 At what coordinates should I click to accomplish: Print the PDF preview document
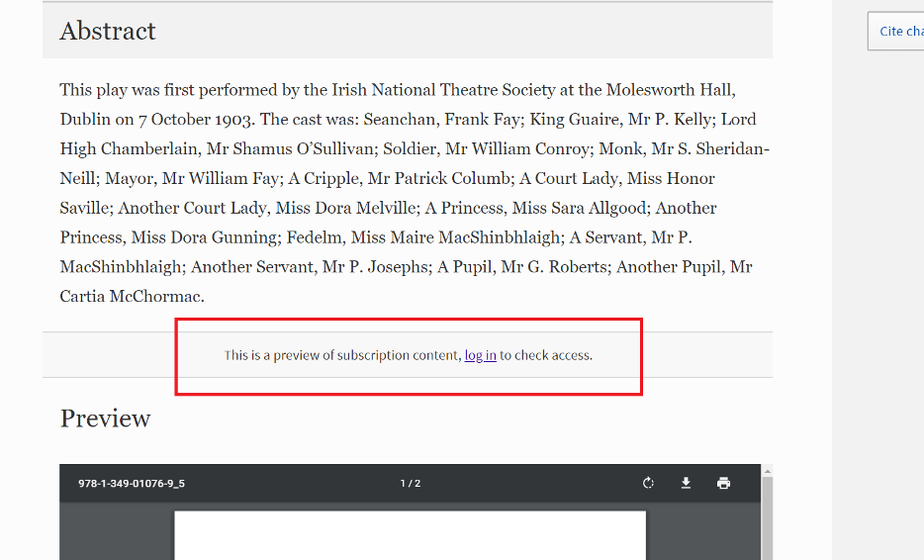click(723, 484)
